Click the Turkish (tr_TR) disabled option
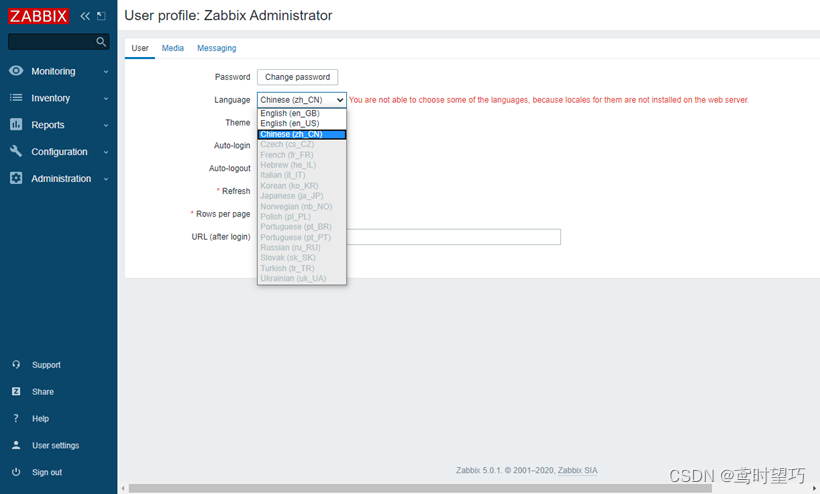Viewport: 820px width, 494px height. [x=302, y=268]
